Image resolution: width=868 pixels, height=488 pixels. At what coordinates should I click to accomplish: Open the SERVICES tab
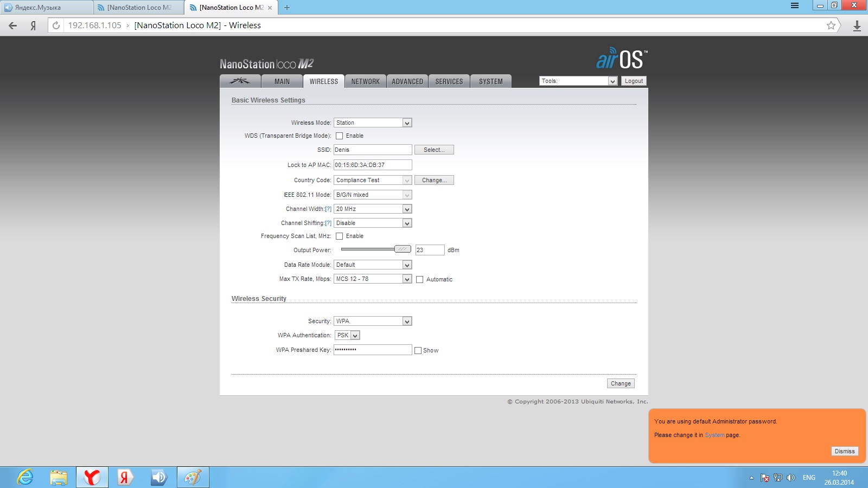click(449, 81)
